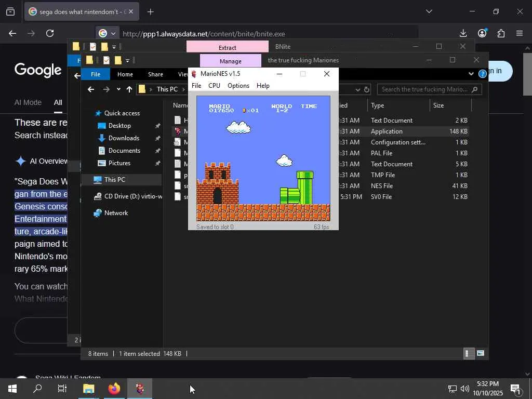Sort files by the Size column

coord(438,105)
